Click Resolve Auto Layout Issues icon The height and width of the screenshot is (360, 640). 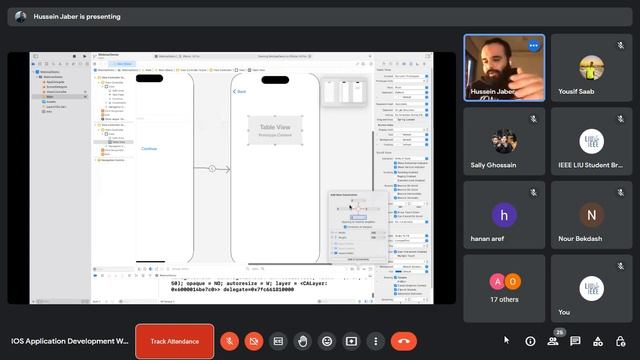[364, 269]
